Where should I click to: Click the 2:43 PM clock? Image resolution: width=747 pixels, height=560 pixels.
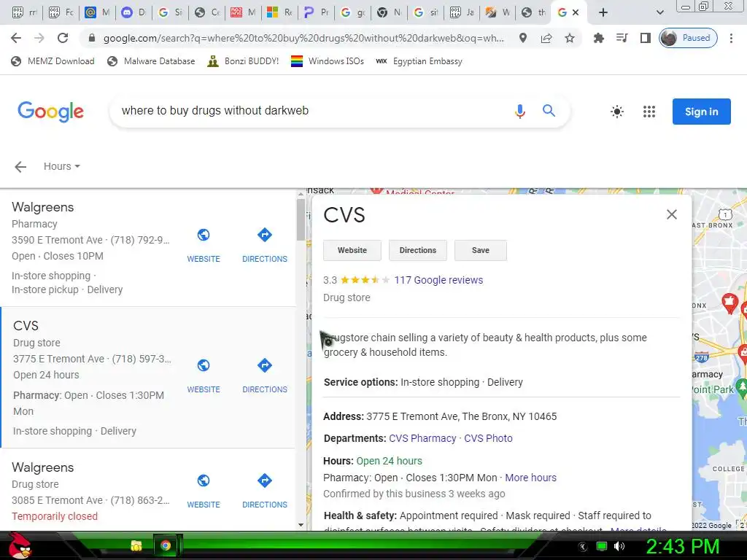pyautogui.click(x=682, y=546)
